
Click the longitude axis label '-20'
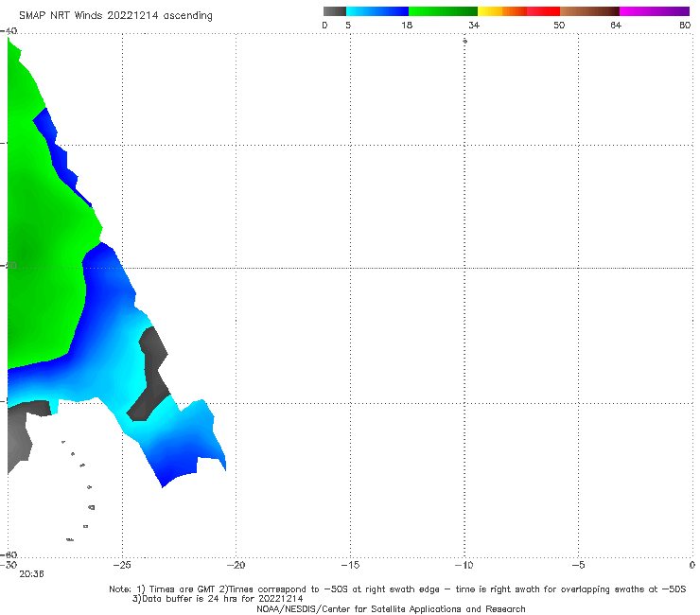click(236, 565)
